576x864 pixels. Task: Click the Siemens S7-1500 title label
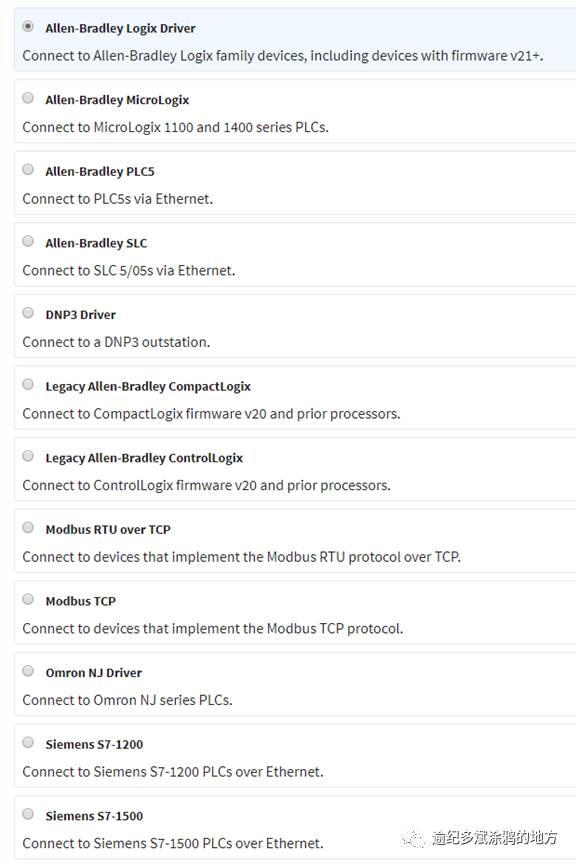94,816
